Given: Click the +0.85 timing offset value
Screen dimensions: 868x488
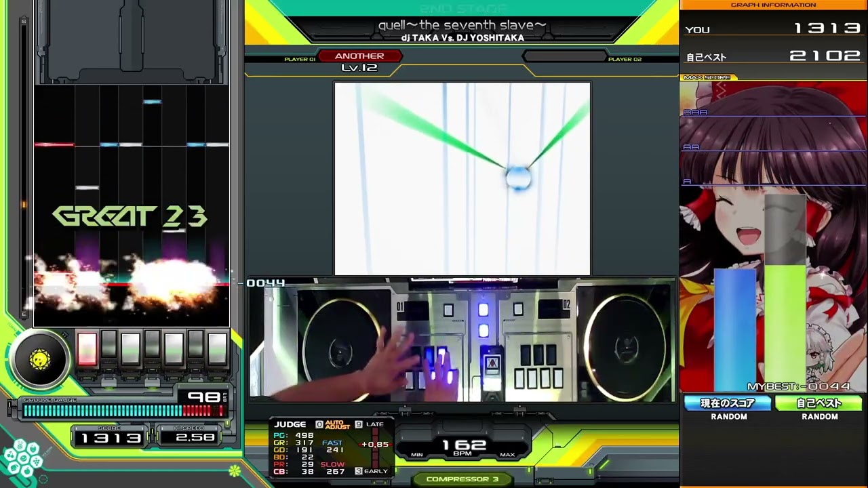Looking at the screenshot, I should click(375, 445).
